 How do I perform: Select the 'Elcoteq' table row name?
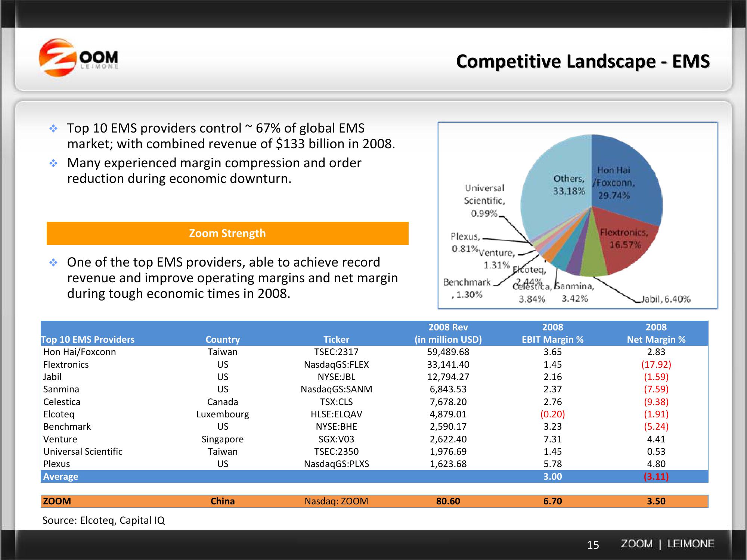tap(59, 414)
